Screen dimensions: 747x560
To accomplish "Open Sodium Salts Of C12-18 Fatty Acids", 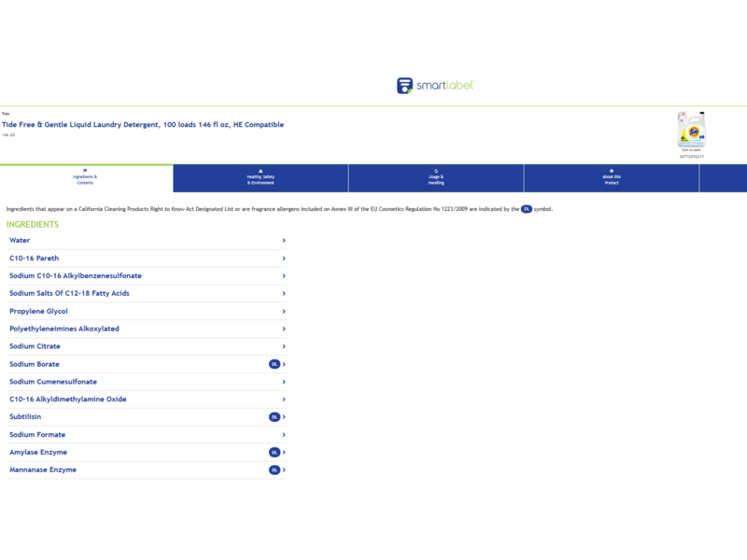I will click(69, 294).
